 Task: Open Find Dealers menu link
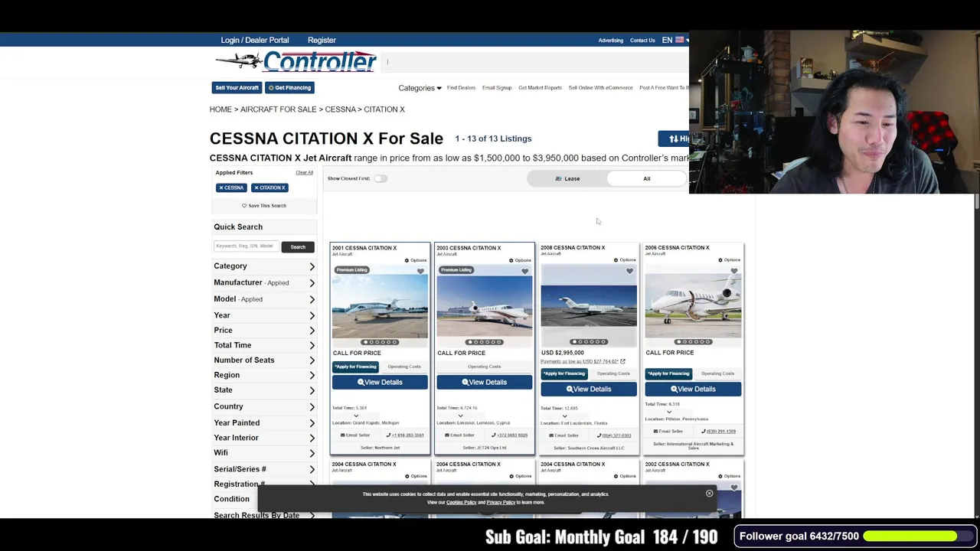click(461, 88)
